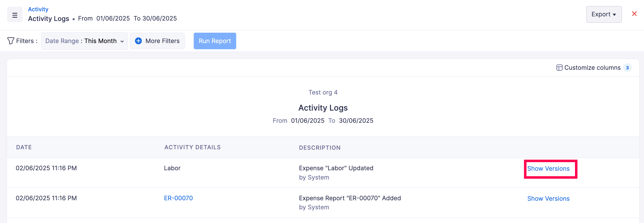Open the ER-00070 expense report link
Screen dimensions: 644x223
178,198
